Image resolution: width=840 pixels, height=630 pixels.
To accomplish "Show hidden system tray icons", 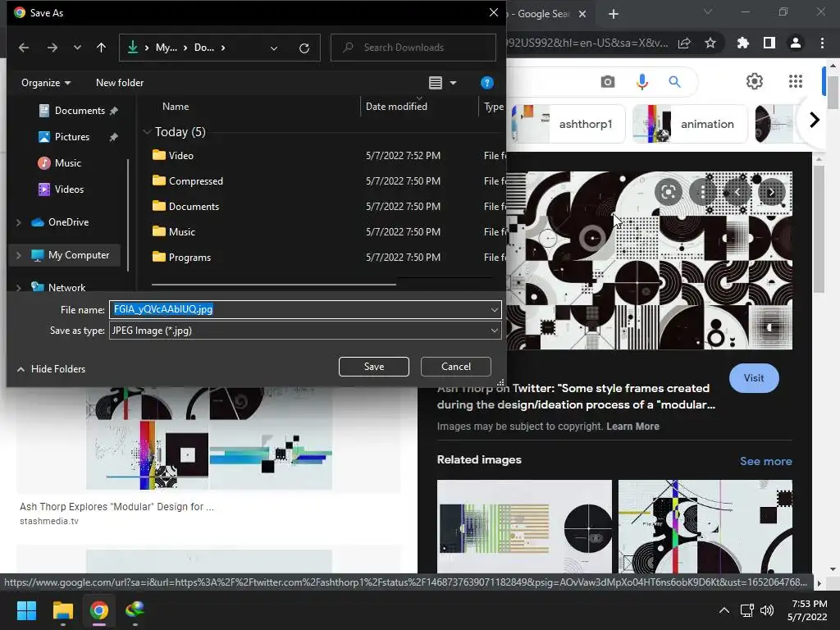I will (724, 610).
